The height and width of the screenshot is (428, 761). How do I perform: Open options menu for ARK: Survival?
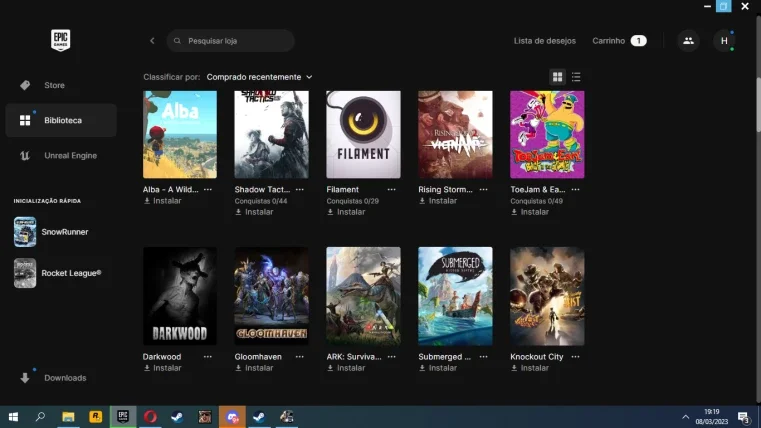392,357
